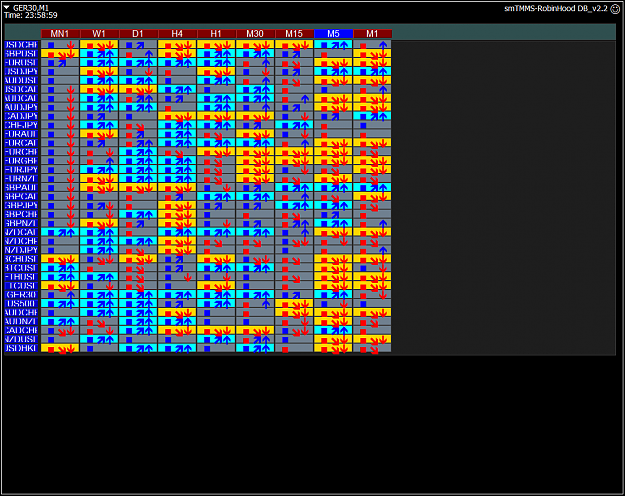Open the CADCHF symbol button
This screenshot has height=496, width=625.
coord(22,331)
